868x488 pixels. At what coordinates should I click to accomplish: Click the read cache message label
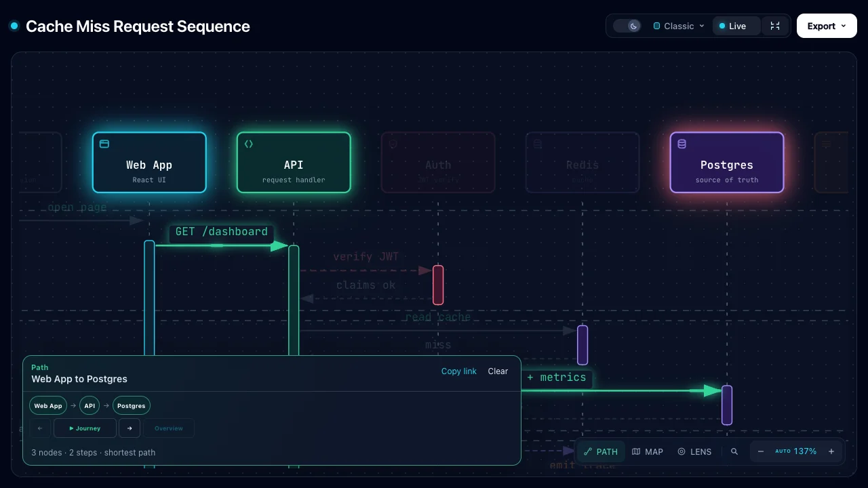pos(438,317)
